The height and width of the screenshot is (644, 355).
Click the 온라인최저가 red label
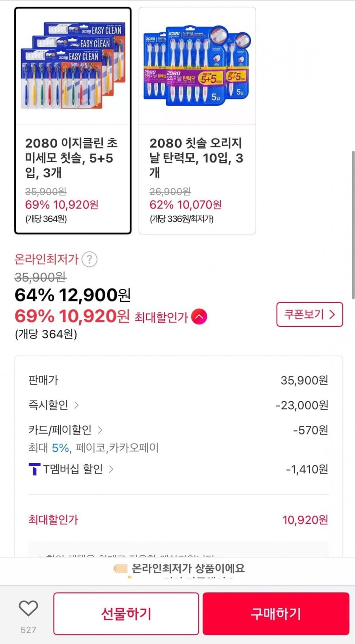(47, 259)
